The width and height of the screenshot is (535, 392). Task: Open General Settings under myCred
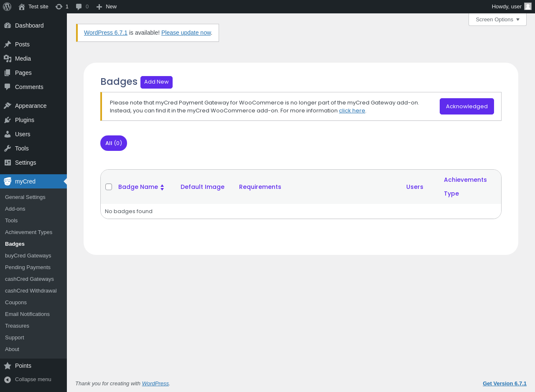(x=25, y=197)
